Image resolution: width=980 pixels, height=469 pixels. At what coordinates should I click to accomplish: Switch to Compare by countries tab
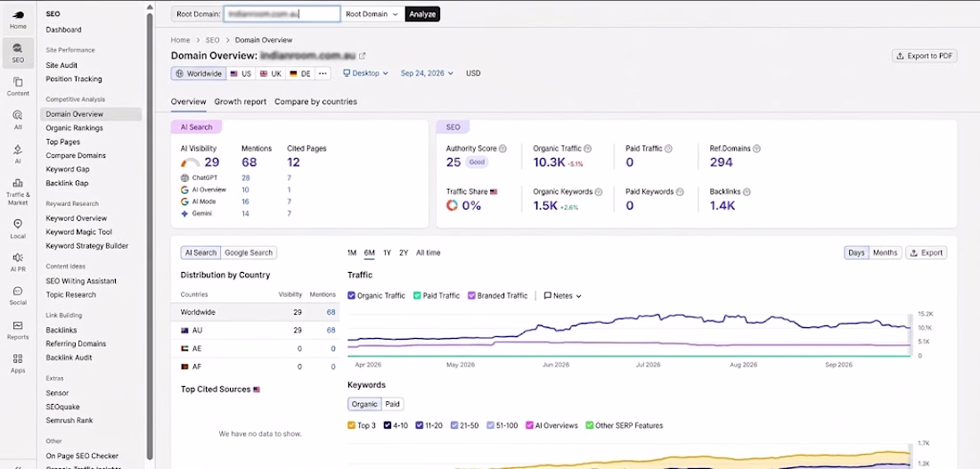315,102
